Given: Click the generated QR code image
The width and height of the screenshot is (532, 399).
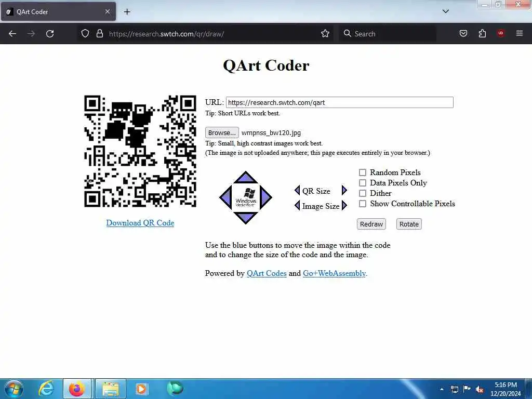Looking at the screenshot, I should click(x=140, y=151).
